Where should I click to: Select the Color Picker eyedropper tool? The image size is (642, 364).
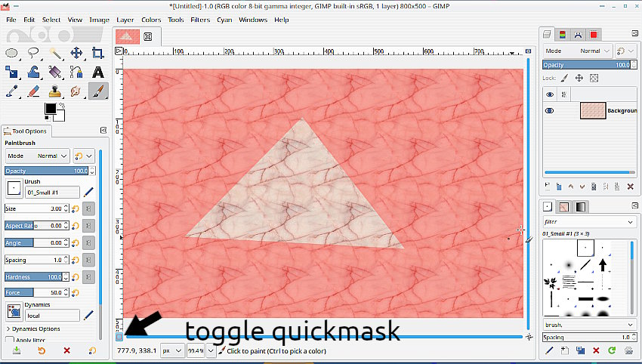point(11,91)
